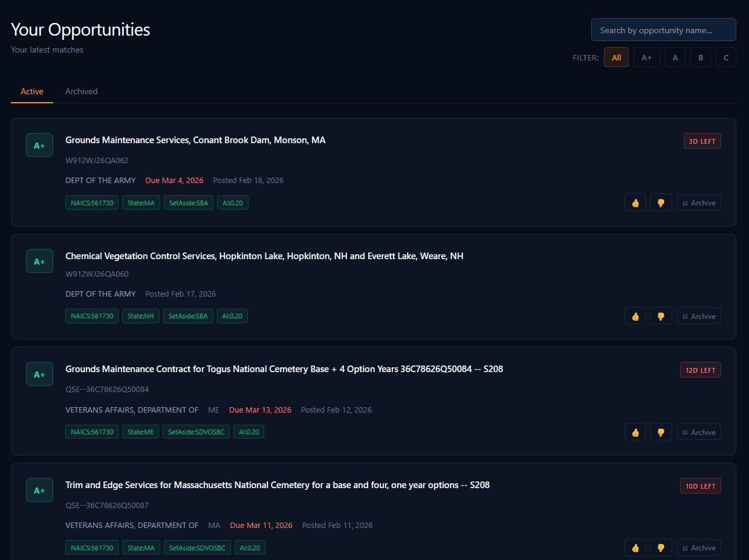
Task: Thumbs down the Togus National Cemetery contract
Action: pos(661,431)
